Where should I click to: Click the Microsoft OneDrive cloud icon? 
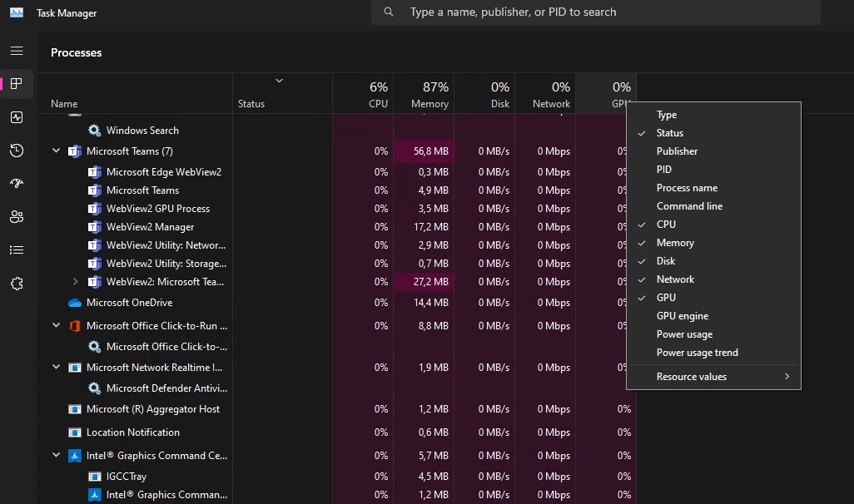[75, 303]
